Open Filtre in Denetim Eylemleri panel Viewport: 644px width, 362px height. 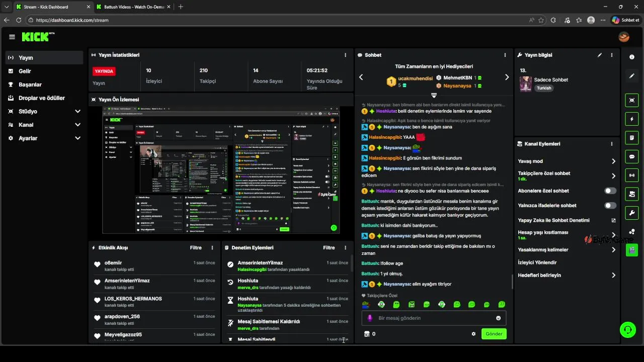329,248
